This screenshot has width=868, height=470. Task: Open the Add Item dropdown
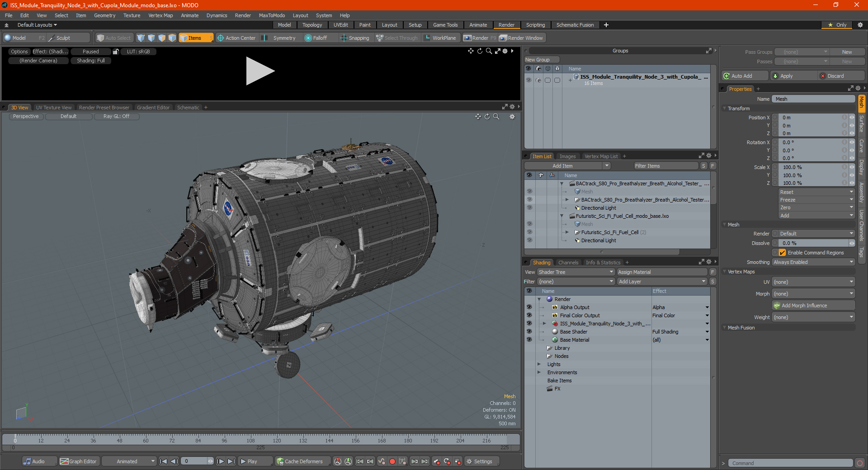tap(568, 166)
